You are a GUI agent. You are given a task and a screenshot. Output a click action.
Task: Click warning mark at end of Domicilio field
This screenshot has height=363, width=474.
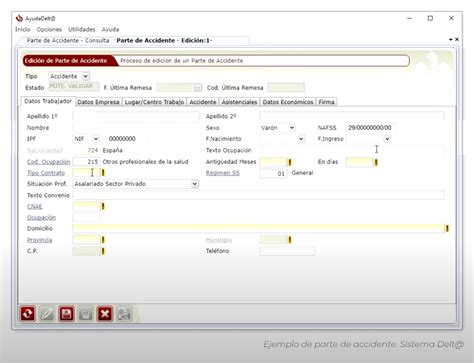point(447,228)
